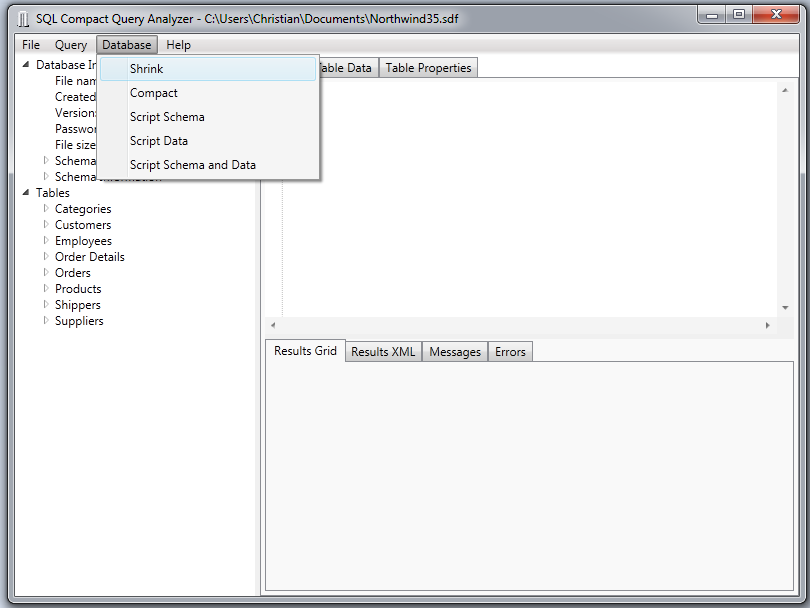Screen dimensions: 810x608
Task: Select the File size row in the tree
Action: tap(75, 145)
